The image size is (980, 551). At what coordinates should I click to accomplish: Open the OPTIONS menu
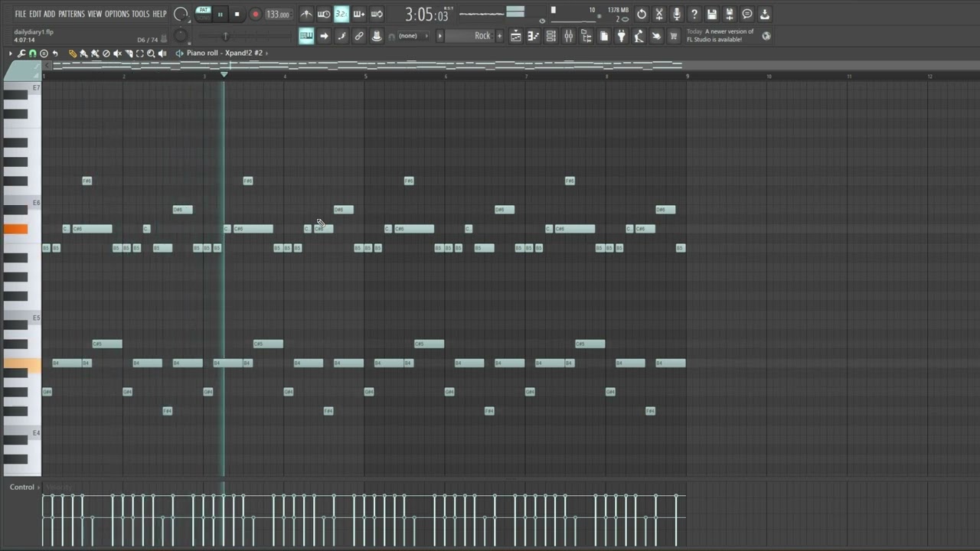pos(117,14)
